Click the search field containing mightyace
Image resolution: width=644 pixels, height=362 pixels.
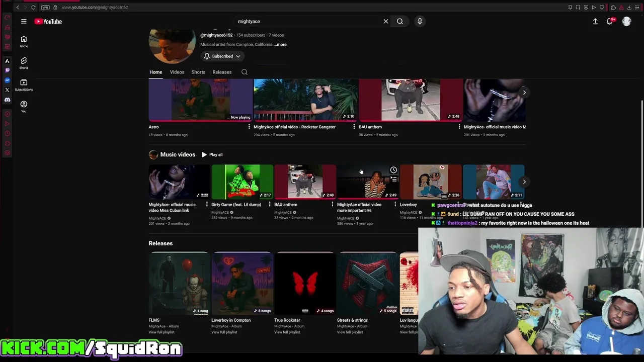point(307,22)
